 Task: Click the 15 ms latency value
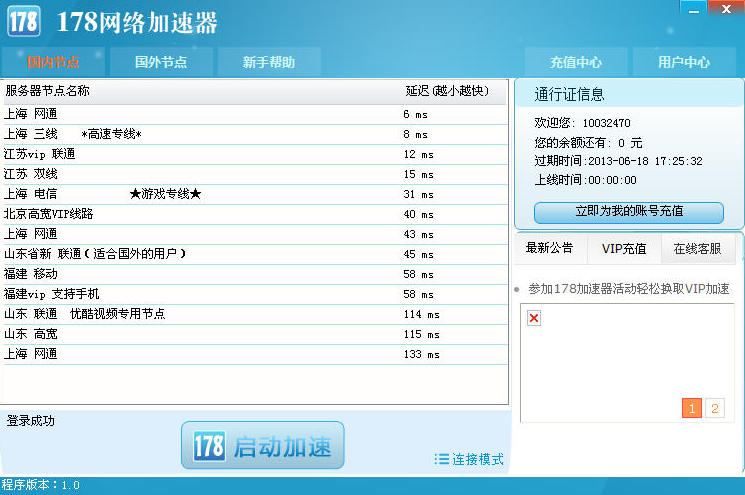click(419, 174)
